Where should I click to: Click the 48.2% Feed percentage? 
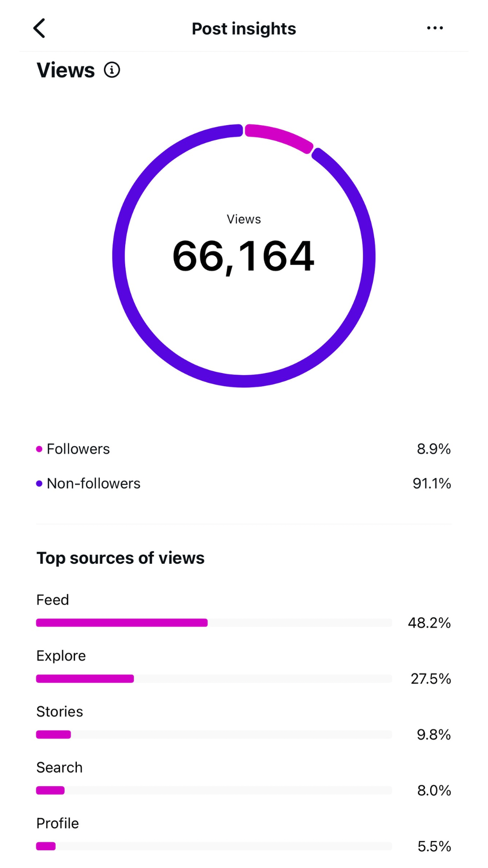pos(430,623)
